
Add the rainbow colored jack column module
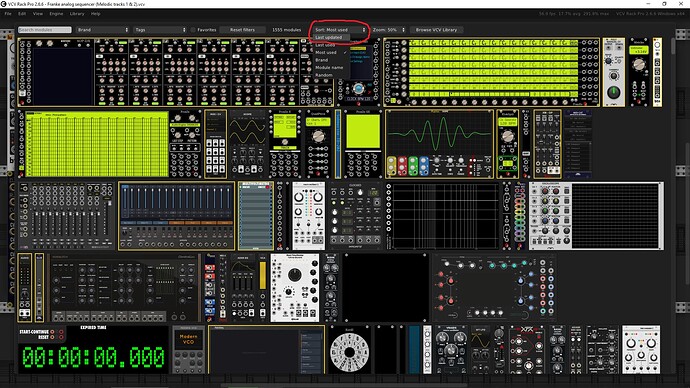[x=520, y=216]
